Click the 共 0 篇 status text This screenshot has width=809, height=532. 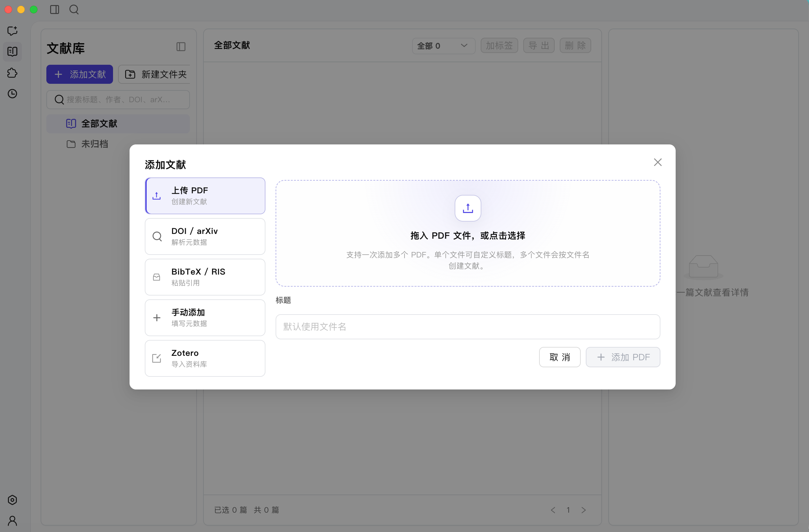pyautogui.click(x=266, y=510)
